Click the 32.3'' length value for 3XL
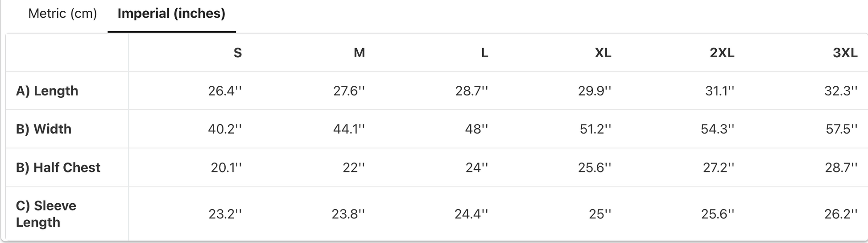The image size is (868, 243). [x=841, y=91]
